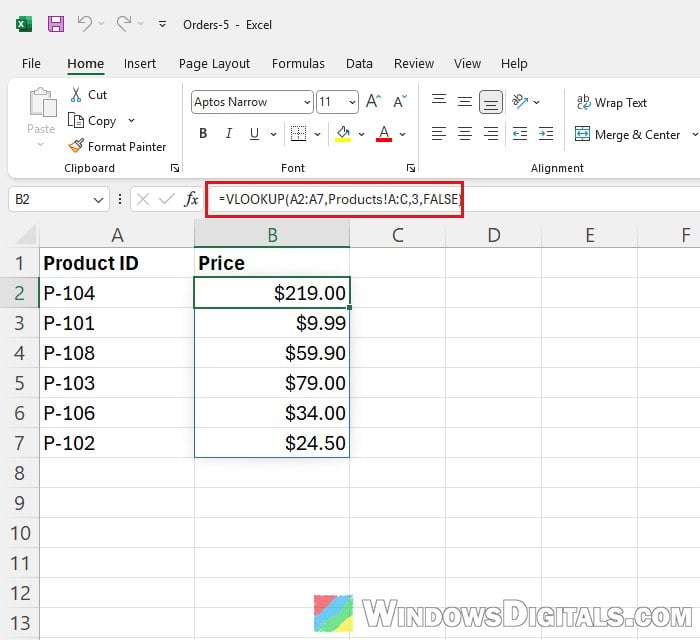
Task: Open the Help tab
Action: pos(514,64)
